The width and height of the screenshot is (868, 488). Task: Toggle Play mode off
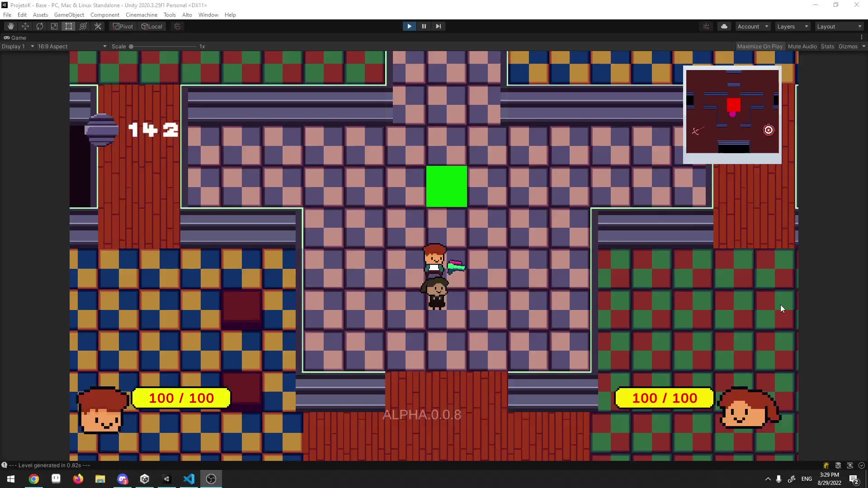(409, 26)
